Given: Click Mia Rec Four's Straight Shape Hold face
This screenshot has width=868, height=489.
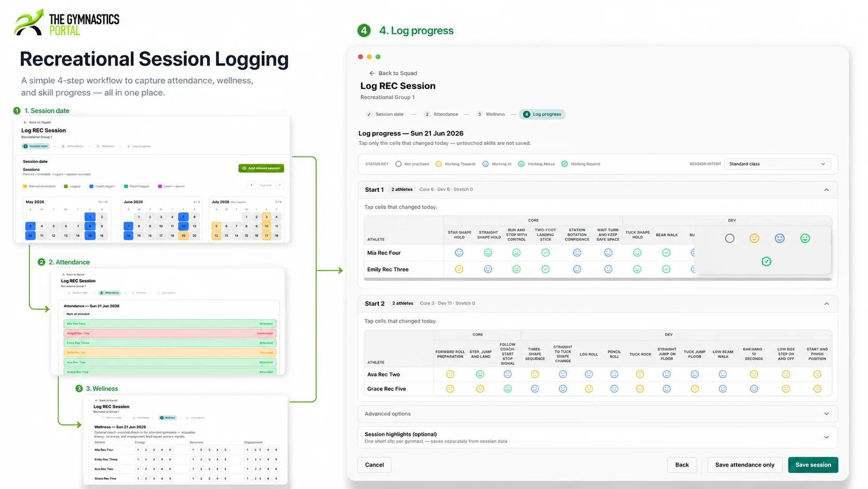Looking at the screenshot, I should (x=488, y=253).
